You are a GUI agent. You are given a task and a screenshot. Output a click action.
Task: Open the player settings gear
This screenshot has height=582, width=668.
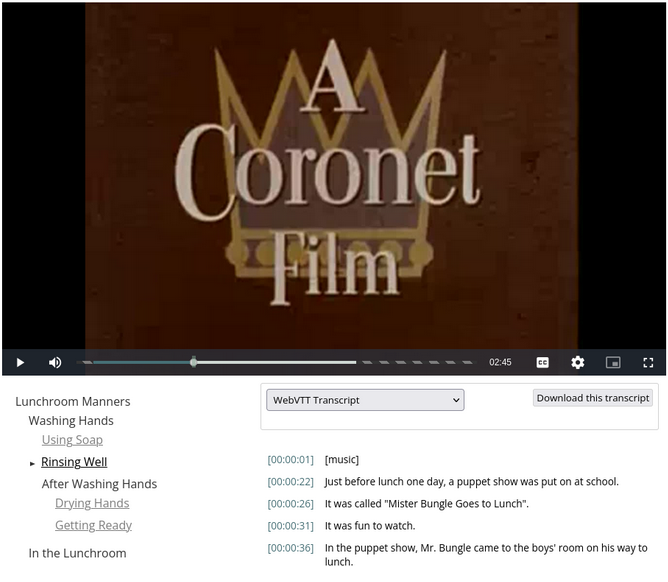click(578, 362)
